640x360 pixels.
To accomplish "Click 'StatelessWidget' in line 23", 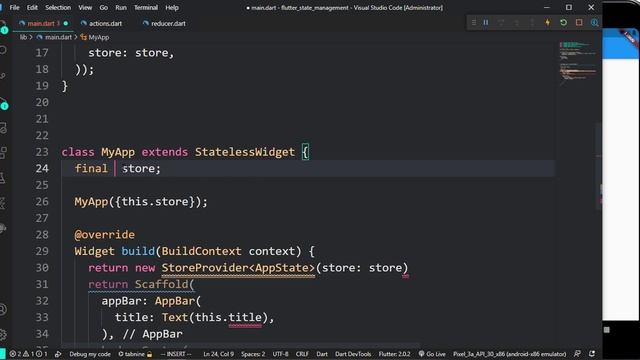I will (244, 152).
